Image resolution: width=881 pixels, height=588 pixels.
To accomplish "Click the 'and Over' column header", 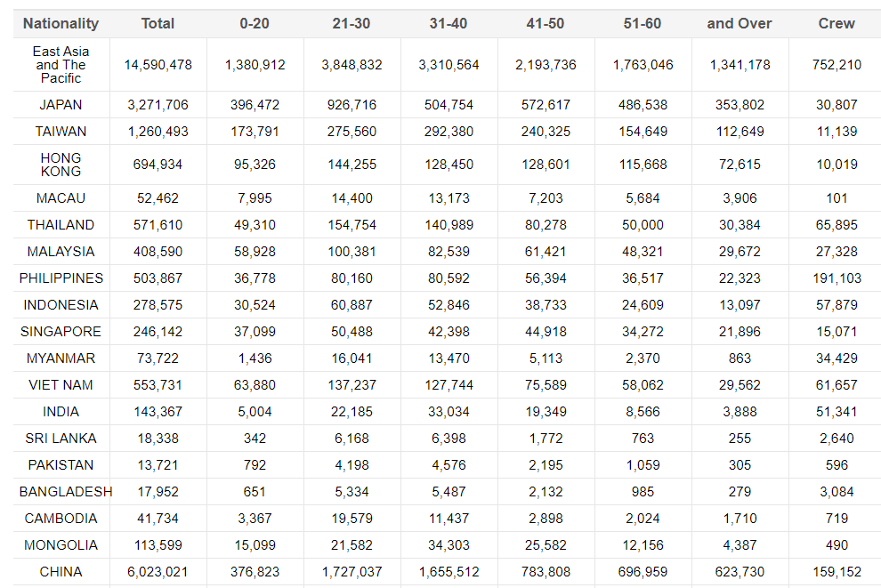I will tap(740, 23).
